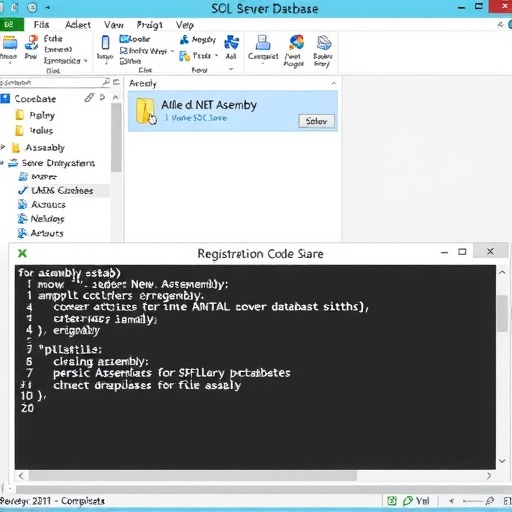Click scroll-up arrow in Registration Code dialog
The height and width of the screenshot is (512, 512).
click(x=502, y=273)
